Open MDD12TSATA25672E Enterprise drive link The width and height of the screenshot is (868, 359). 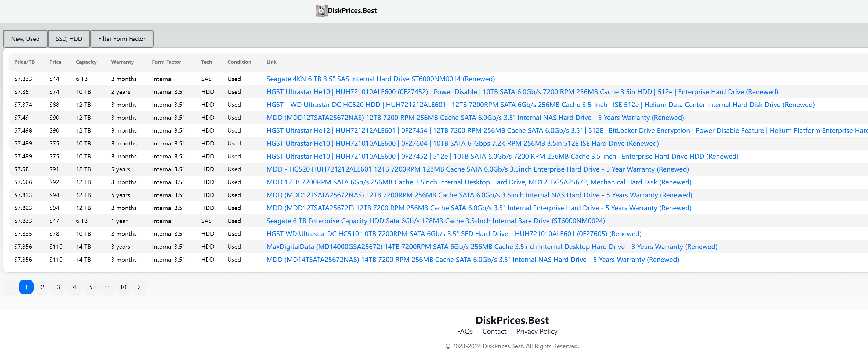click(x=479, y=208)
